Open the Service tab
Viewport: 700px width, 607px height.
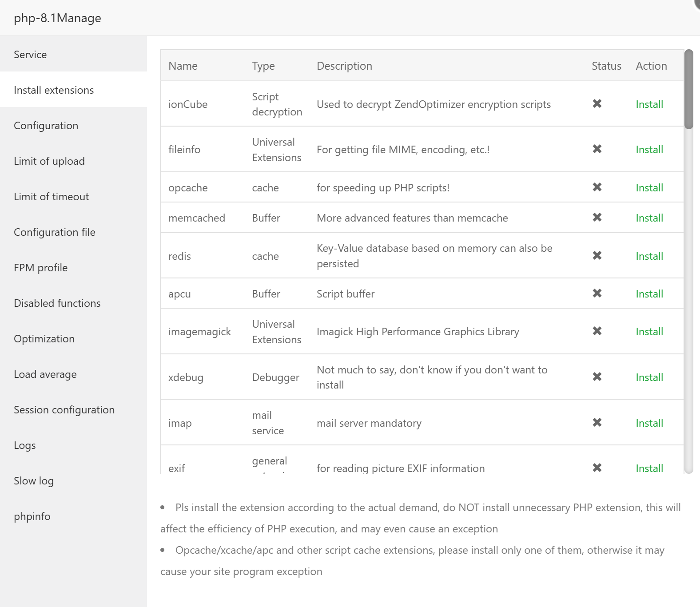[30, 55]
